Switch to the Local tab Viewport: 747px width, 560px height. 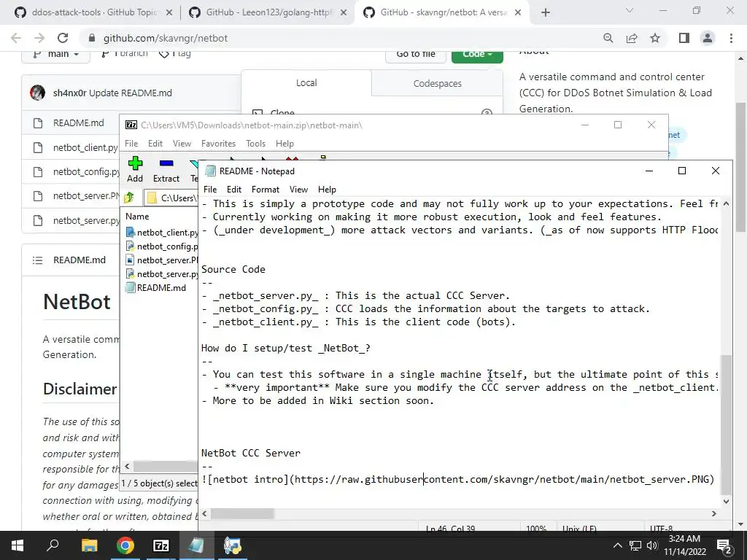click(306, 83)
